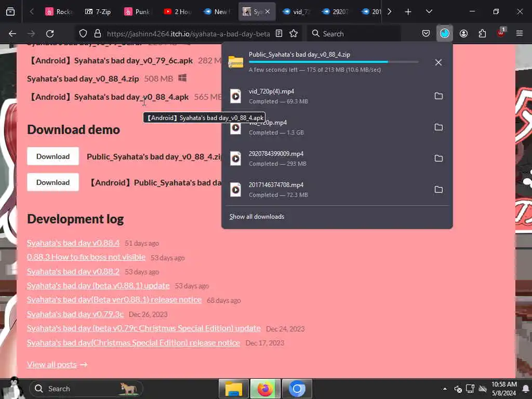Click the zip download progress bar
This screenshot has width=532, height=399.
click(334, 62)
